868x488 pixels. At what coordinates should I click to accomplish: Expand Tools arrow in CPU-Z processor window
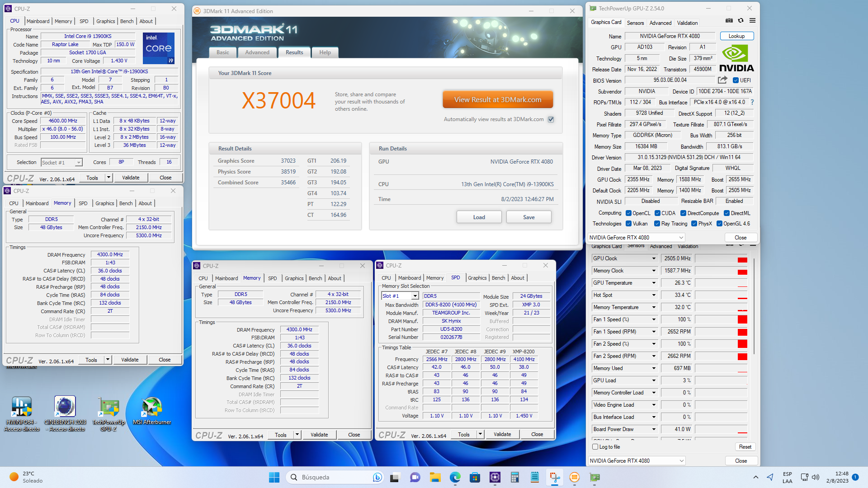tap(109, 178)
